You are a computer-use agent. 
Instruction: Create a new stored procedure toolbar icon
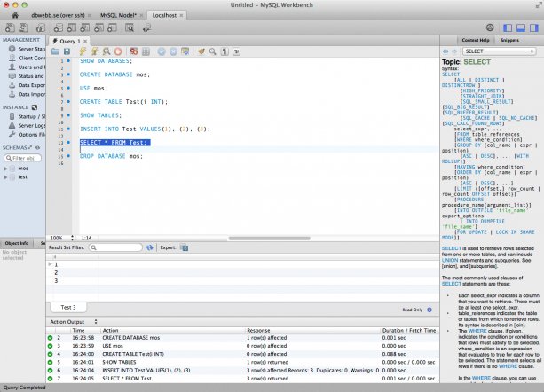[x=99, y=27]
